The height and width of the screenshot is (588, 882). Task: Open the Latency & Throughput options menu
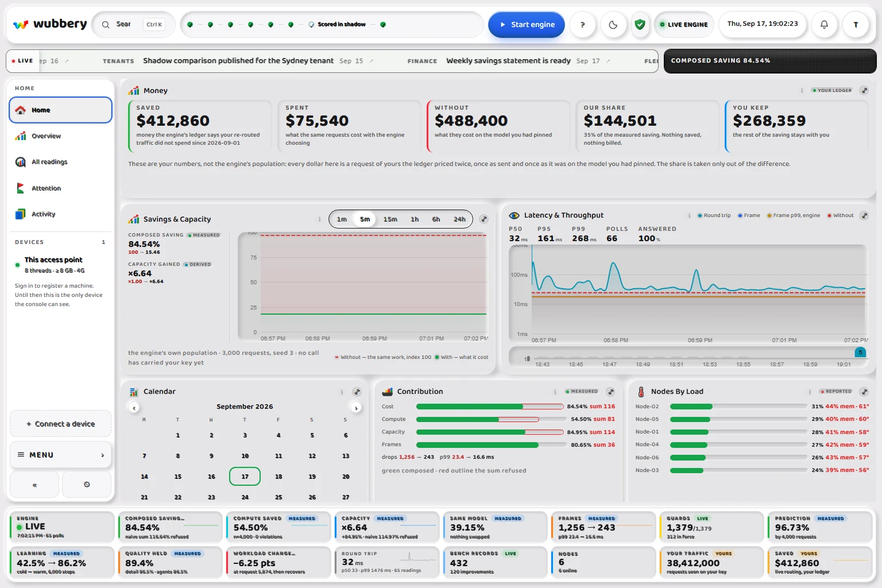tap(689, 216)
